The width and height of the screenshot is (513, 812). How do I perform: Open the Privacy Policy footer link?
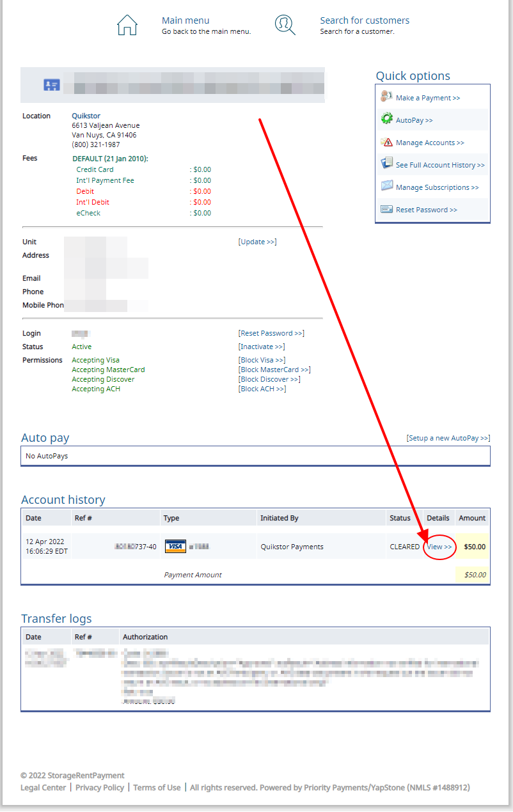pyautogui.click(x=100, y=788)
